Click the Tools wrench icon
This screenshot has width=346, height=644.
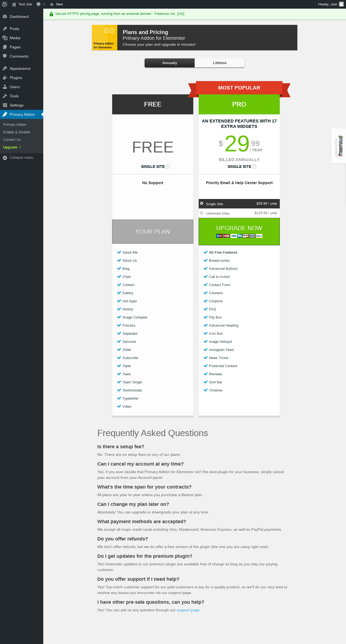(5, 96)
